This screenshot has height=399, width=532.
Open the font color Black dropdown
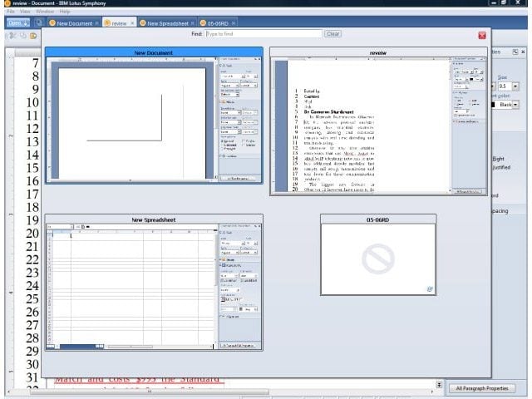click(515, 105)
